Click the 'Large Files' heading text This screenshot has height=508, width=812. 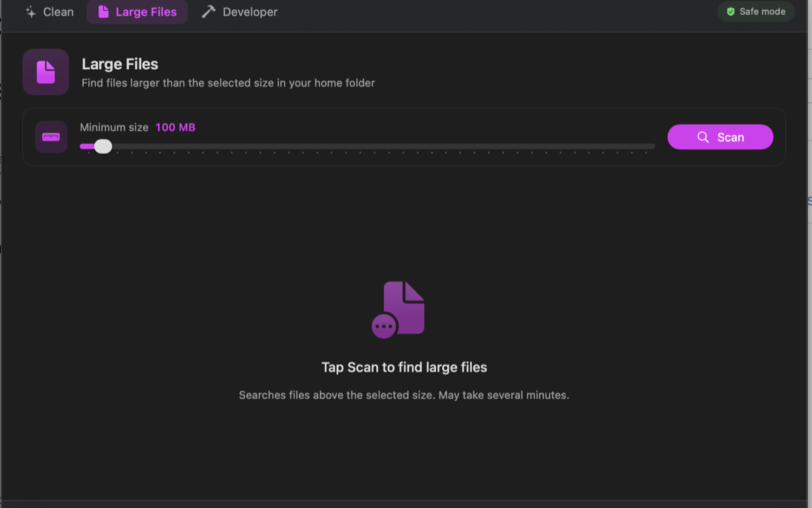click(x=120, y=64)
